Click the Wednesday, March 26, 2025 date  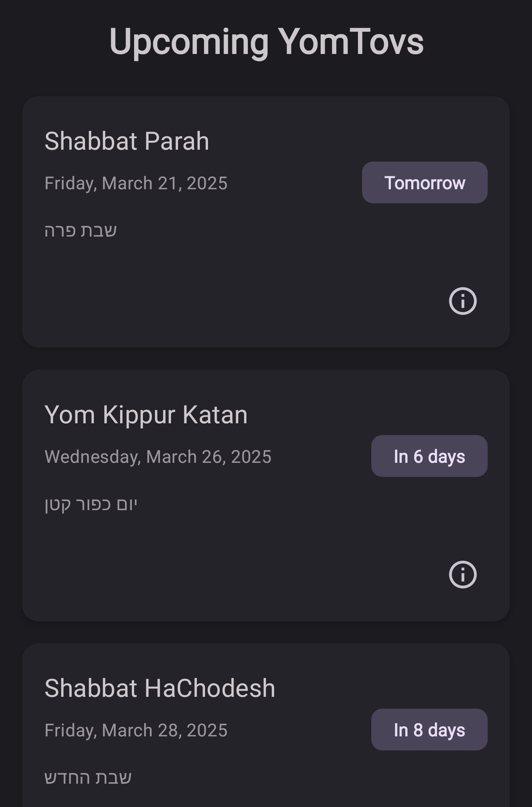click(x=158, y=457)
